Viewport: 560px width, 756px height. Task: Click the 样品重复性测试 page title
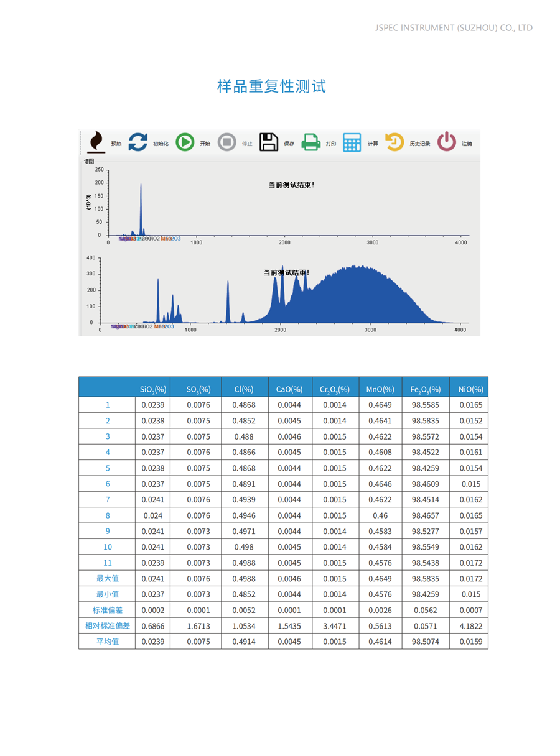271,86
